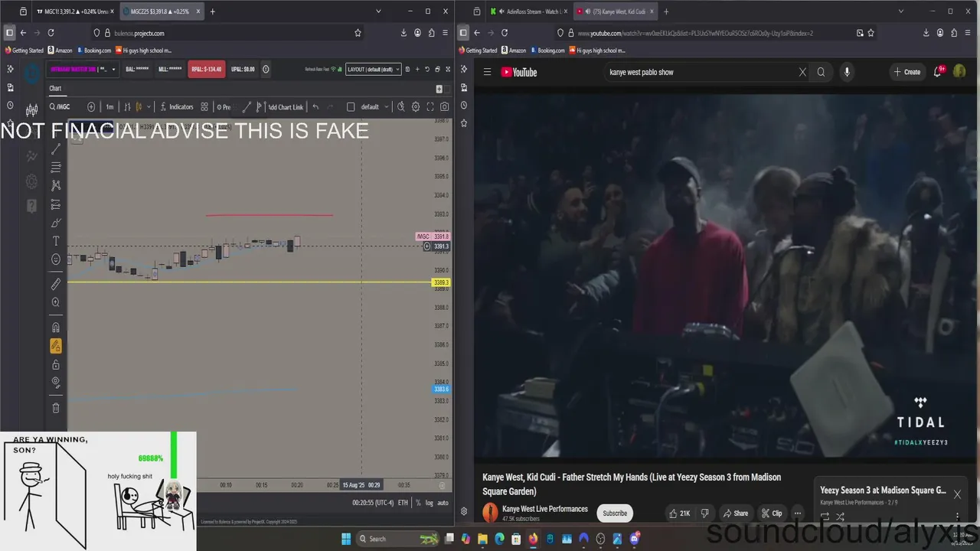Toggle the checkbox beside default layout
The height and width of the screenshot is (551, 980).
coord(351,107)
